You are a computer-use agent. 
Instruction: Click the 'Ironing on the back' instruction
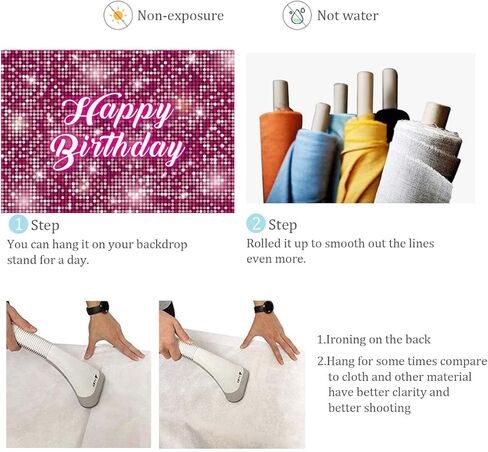tap(374, 339)
